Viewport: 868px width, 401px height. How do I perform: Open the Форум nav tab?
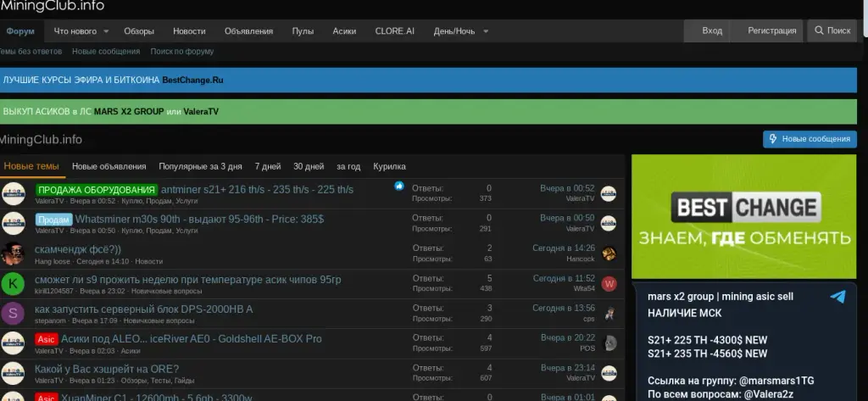(20, 31)
